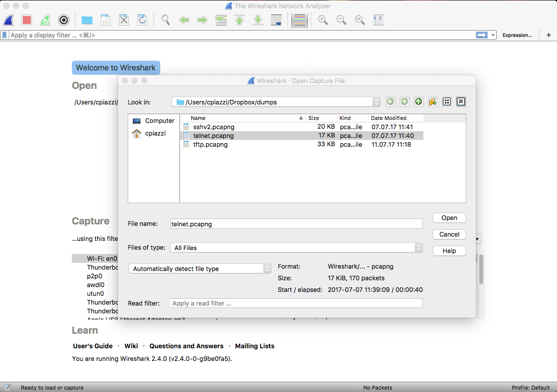
Task: Open a capture file via the toolbar folder icon
Action: click(87, 20)
